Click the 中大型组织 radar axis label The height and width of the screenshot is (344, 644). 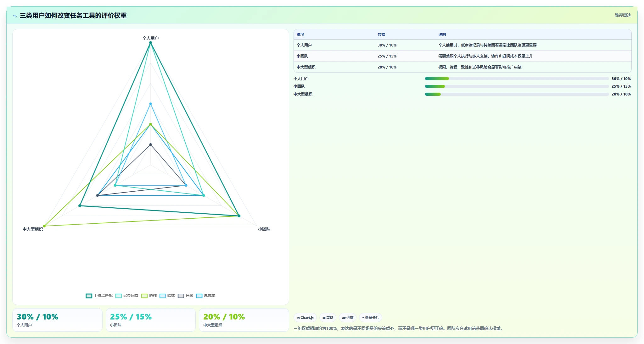[x=33, y=229]
